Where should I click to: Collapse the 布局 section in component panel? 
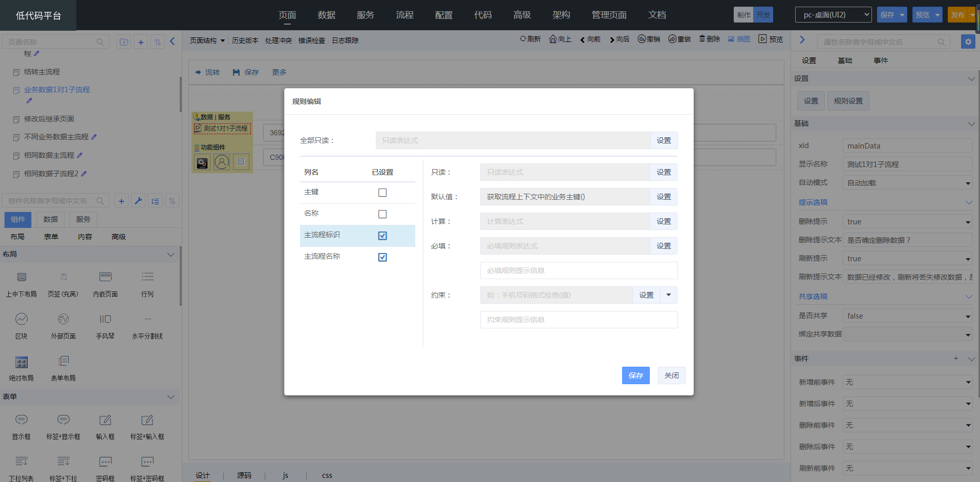pos(171,255)
